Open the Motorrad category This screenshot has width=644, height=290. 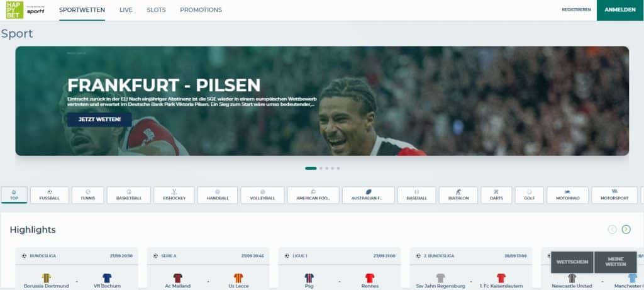click(567, 195)
